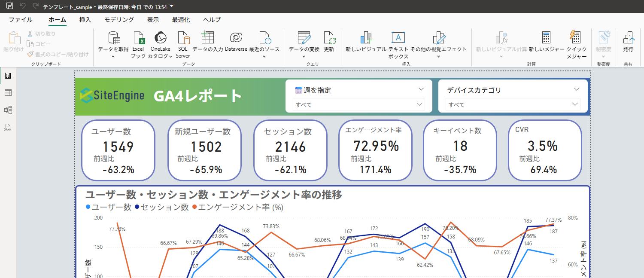Screen dimensions: 644x278
Task: Click the その他の視覚エフェクト icon
Action: (439, 38)
